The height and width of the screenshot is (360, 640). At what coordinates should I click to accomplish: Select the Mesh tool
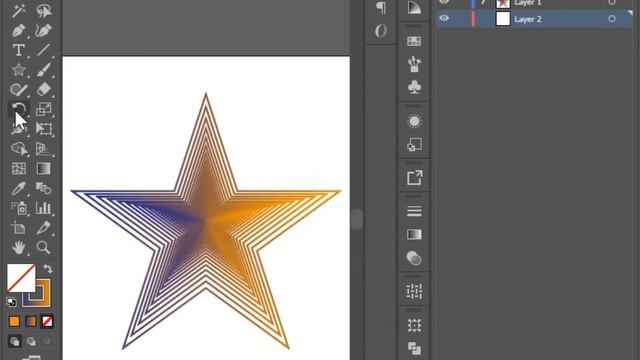pyautogui.click(x=18, y=168)
